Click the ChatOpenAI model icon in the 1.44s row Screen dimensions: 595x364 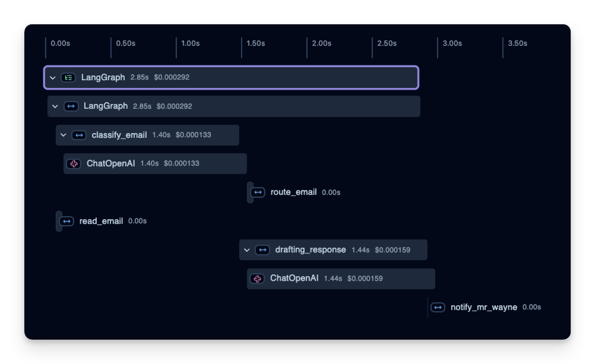pos(257,278)
